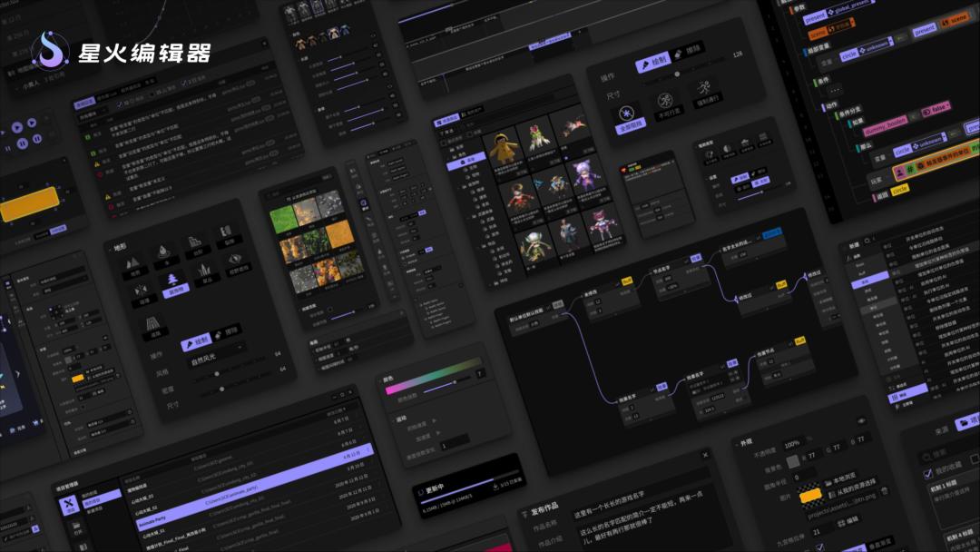
Task: Select the water drop tool in 地形 panel
Action: 163,252
